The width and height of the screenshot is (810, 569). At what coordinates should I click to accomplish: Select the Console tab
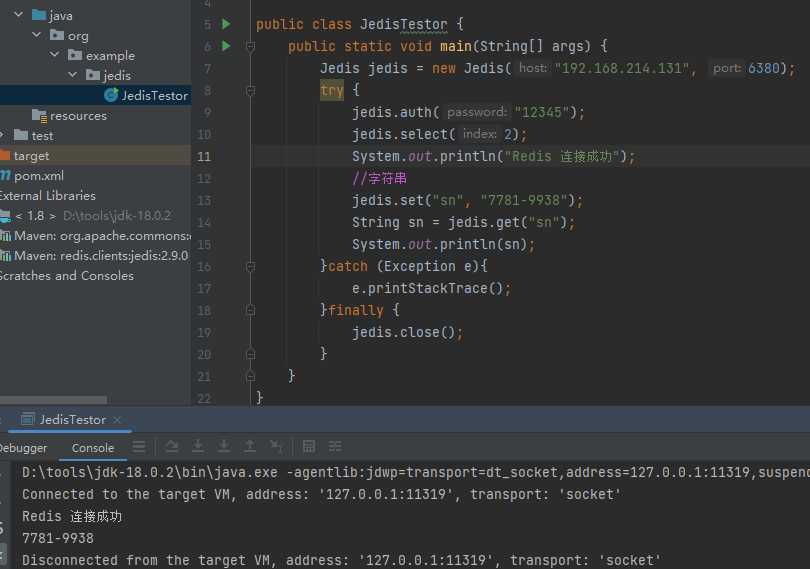93,448
